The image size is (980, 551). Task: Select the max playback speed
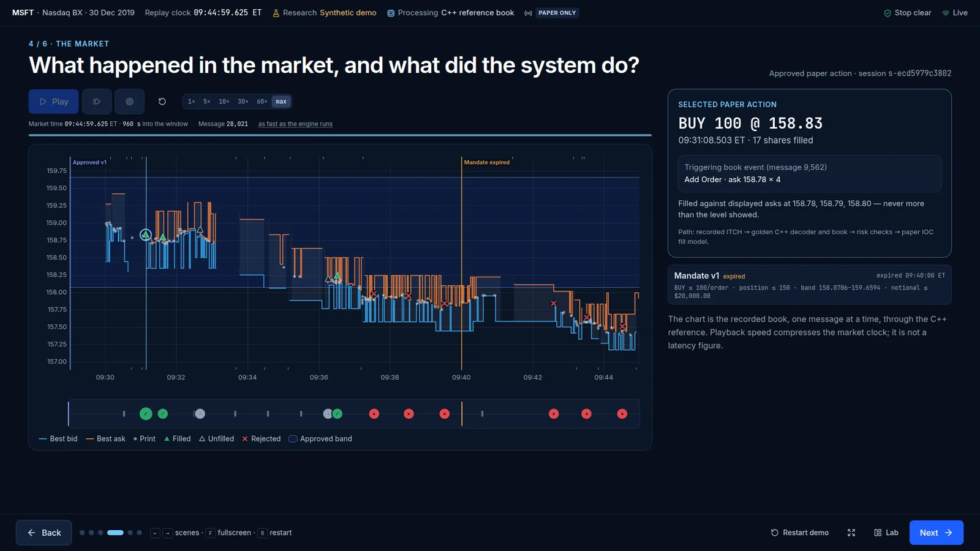pyautogui.click(x=281, y=102)
